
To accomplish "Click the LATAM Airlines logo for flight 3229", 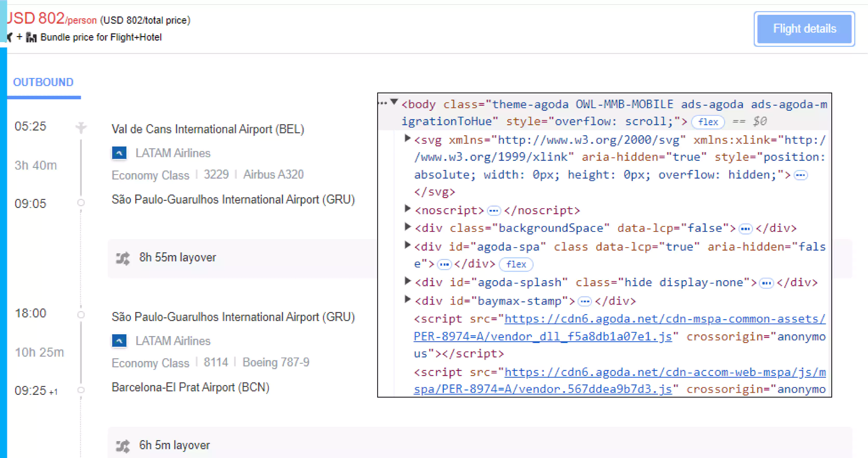I will pyautogui.click(x=119, y=153).
